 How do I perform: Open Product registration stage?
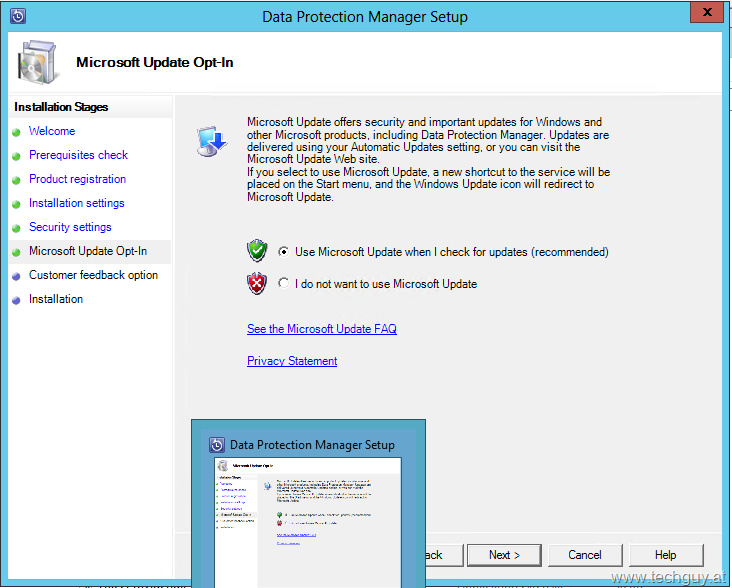[x=77, y=179]
